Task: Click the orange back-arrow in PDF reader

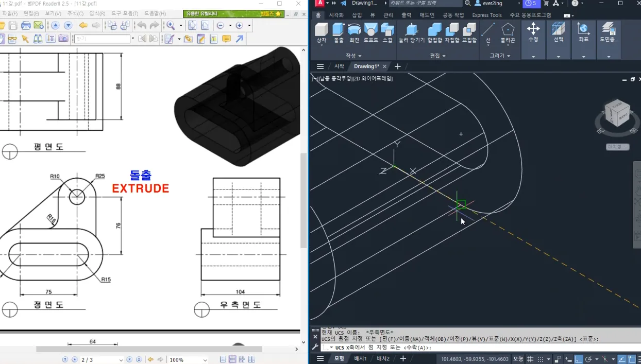Action: (83, 25)
